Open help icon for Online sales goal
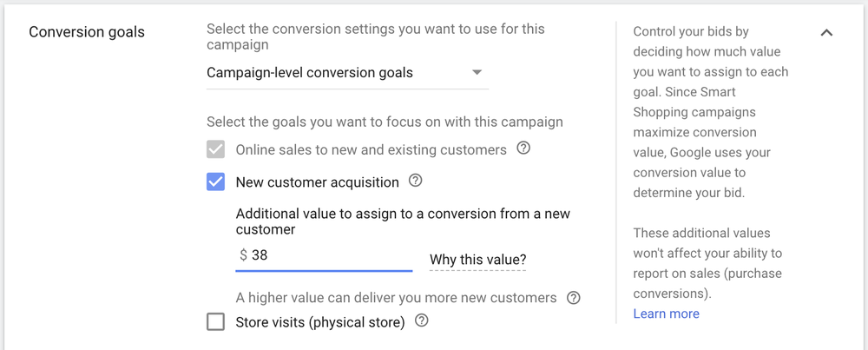The height and width of the screenshot is (350, 868). [x=523, y=149]
